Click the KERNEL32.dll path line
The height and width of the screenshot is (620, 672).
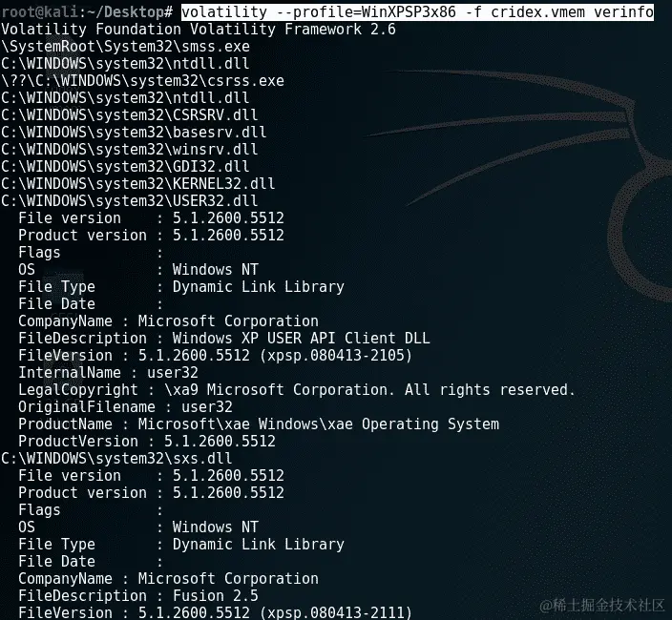pos(138,183)
